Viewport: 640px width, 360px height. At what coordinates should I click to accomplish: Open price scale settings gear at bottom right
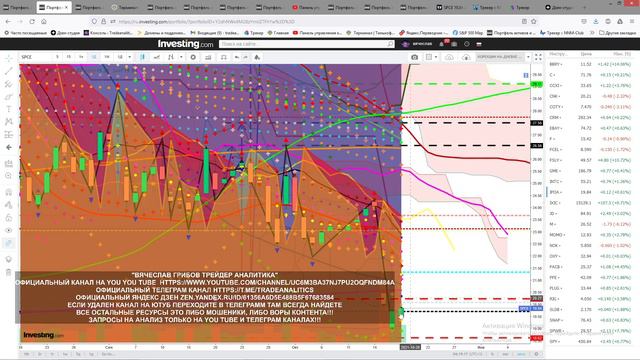point(536,354)
